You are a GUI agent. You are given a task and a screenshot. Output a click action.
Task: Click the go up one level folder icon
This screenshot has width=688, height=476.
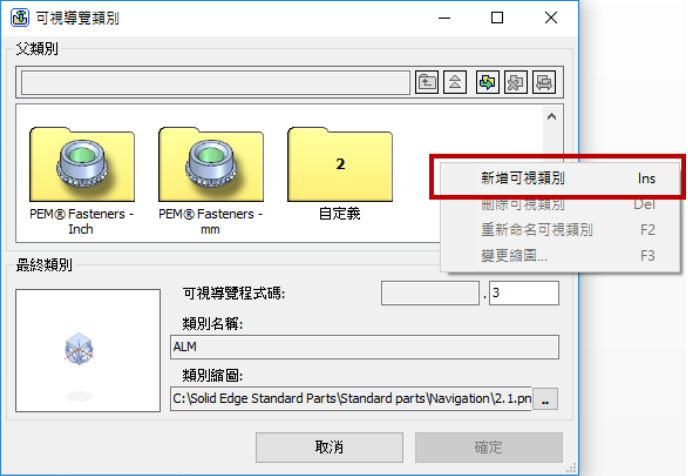[426, 82]
